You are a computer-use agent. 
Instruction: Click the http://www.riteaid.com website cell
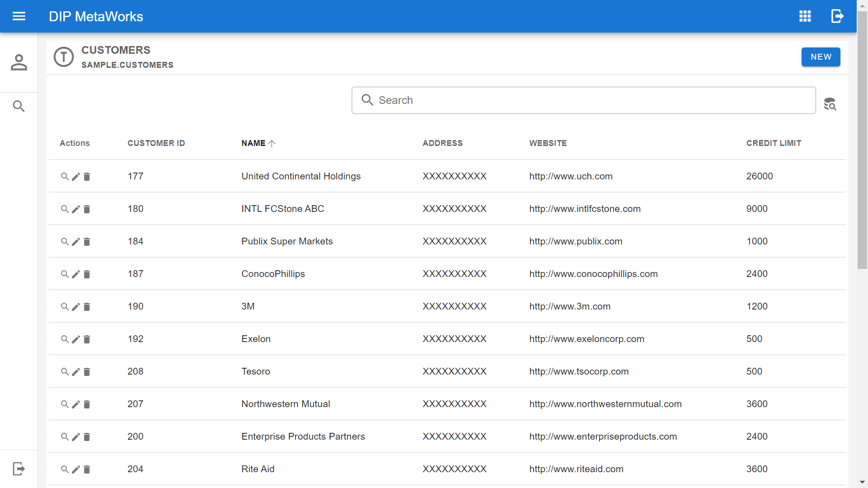tap(576, 469)
